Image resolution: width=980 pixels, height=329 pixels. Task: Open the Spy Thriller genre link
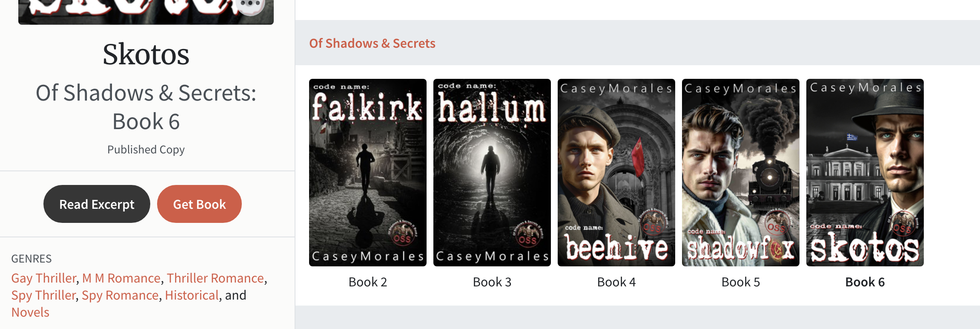point(43,295)
